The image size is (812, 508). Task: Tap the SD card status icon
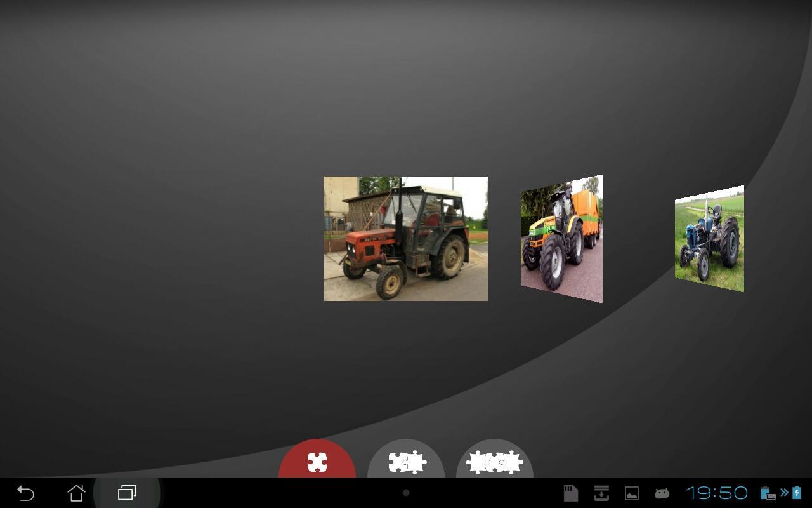coord(570,492)
